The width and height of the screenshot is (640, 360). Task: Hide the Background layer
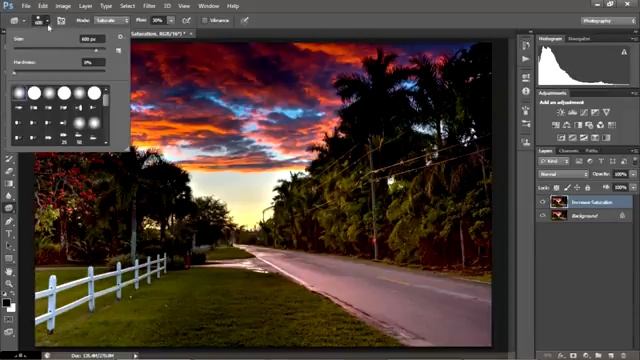point(542,216)
